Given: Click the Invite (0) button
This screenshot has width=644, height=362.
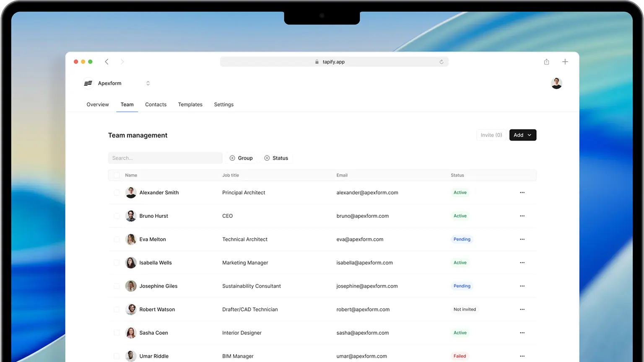Looking at the screenshot, I should [491, 135].
